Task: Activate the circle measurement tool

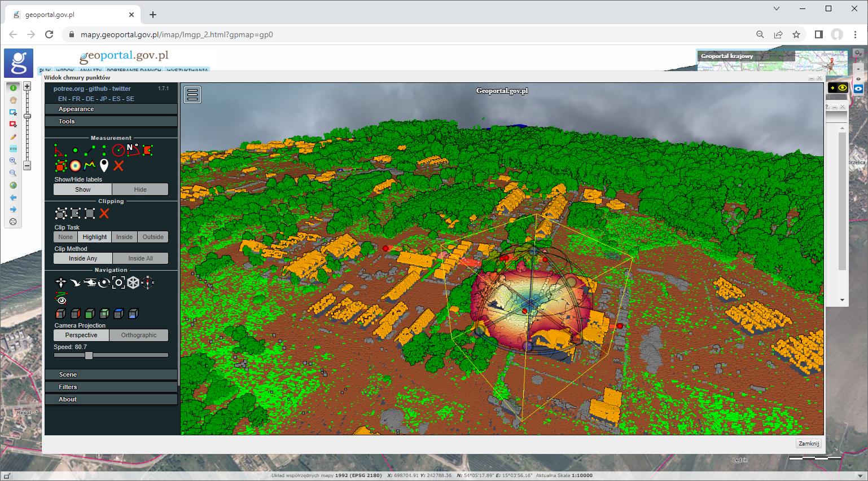Action: pyautogui.click(x=118, y=150)
